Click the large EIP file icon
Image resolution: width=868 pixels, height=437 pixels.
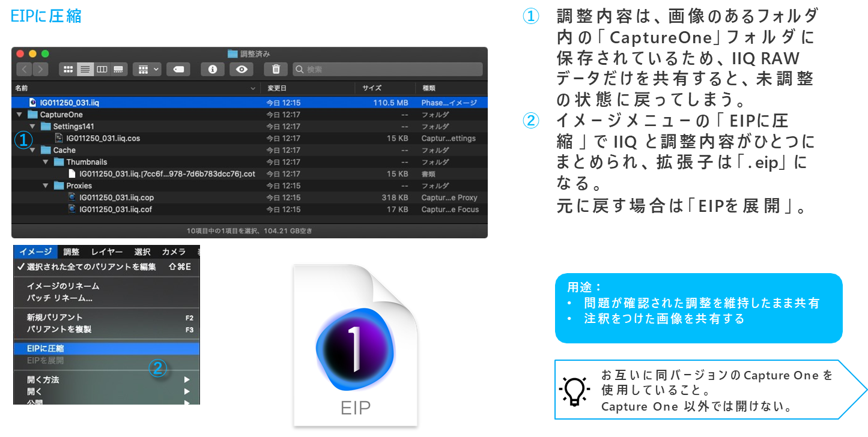(x=356, y=346)
